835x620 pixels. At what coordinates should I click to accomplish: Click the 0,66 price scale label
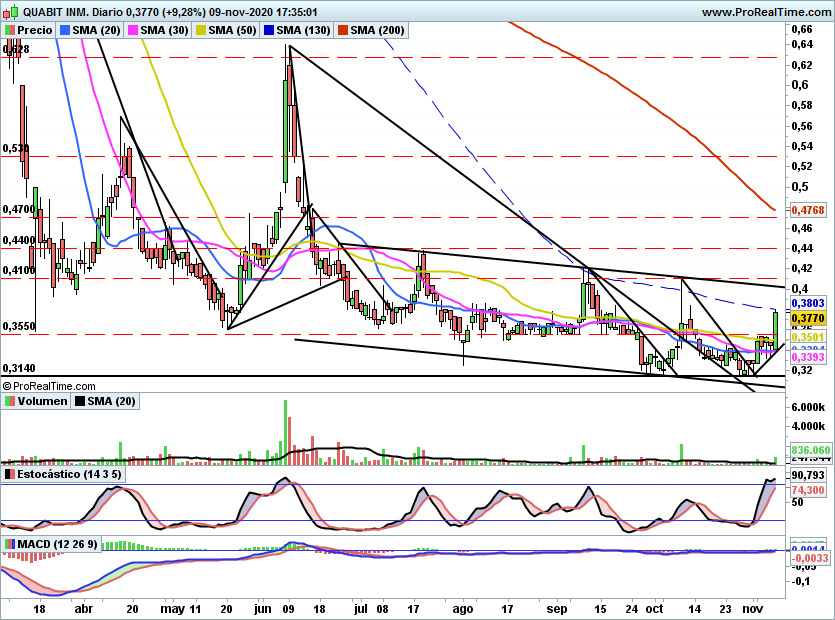[x=803, y=29]
